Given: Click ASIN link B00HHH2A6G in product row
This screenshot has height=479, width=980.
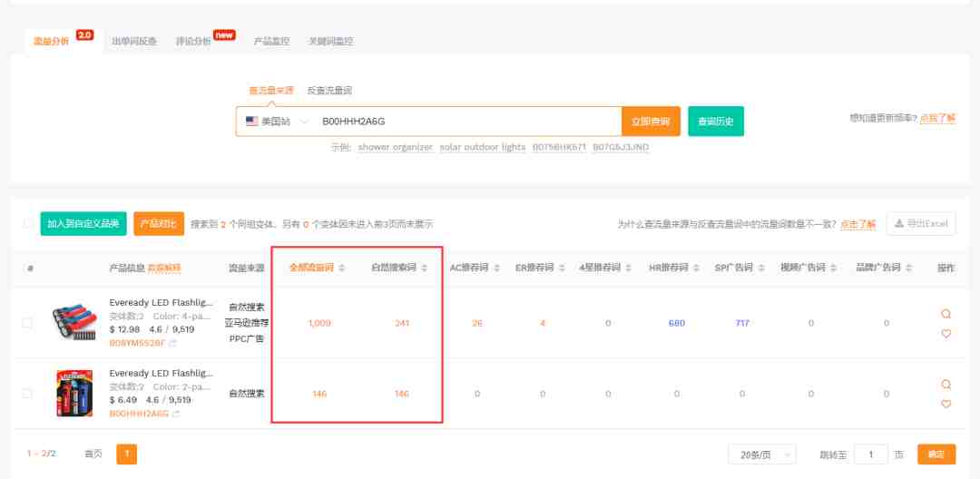Looking at the screenshot, I should pos(139,414).
